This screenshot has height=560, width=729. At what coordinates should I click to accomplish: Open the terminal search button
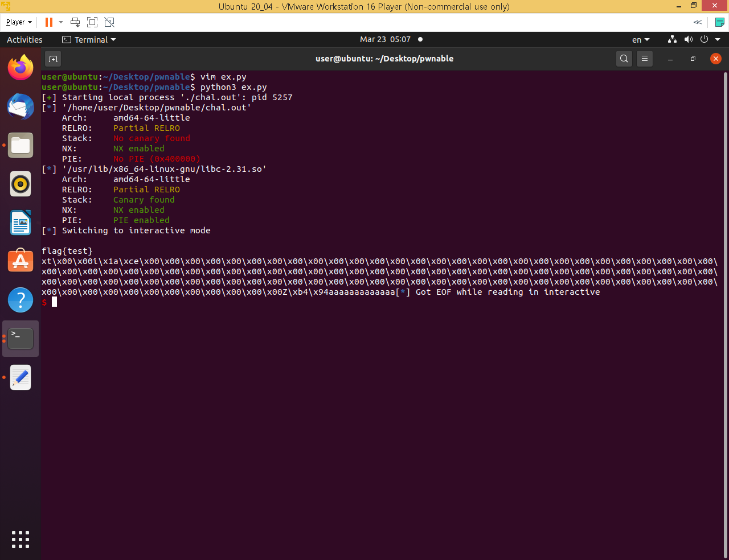624,59
